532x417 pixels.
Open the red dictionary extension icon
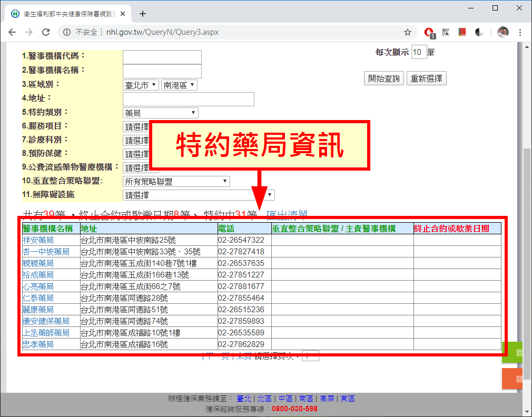pos(462,32)
